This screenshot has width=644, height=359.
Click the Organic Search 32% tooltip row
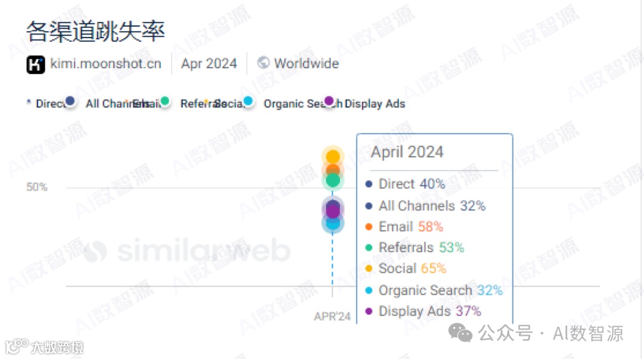(x=434, y=290)
